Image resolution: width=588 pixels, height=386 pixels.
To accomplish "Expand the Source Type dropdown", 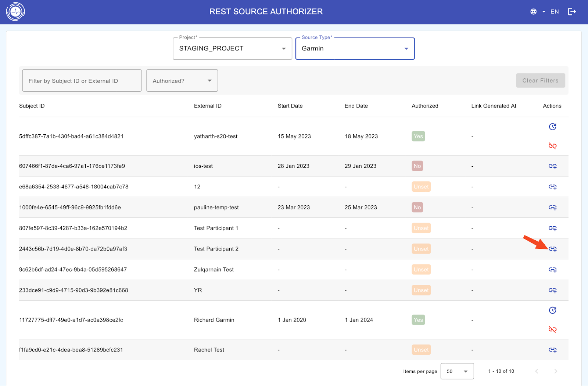I will point(355,49).
